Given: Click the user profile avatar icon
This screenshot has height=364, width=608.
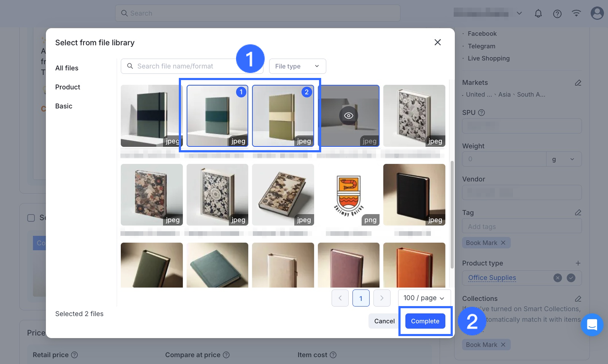Looking at the screenshot, I should [x=597, y=13].
